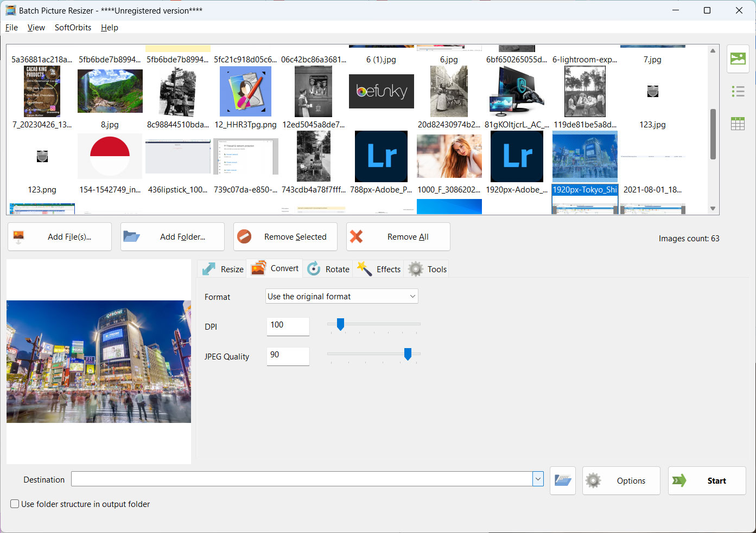Open the File menu
The image size is (756, 533).
pos(11,27)
